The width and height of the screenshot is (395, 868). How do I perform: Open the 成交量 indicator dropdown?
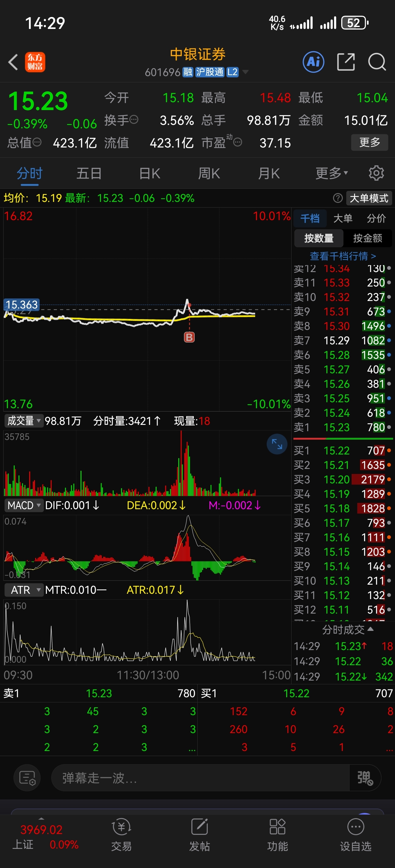click(24, 420)
